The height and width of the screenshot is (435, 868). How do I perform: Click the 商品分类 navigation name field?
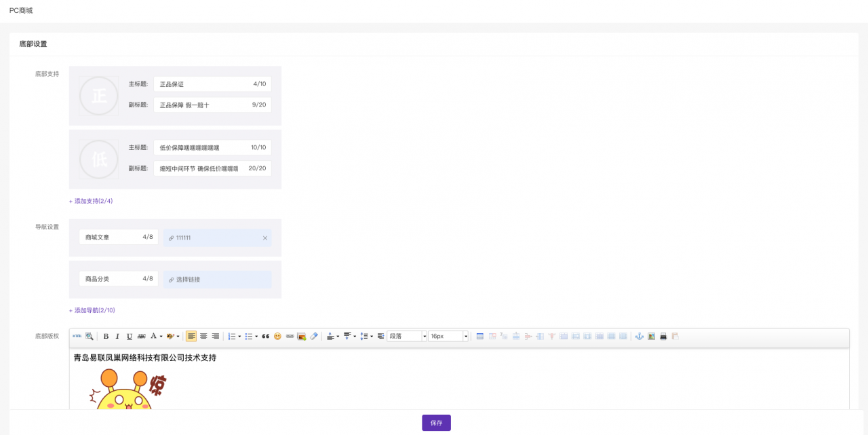119,279
